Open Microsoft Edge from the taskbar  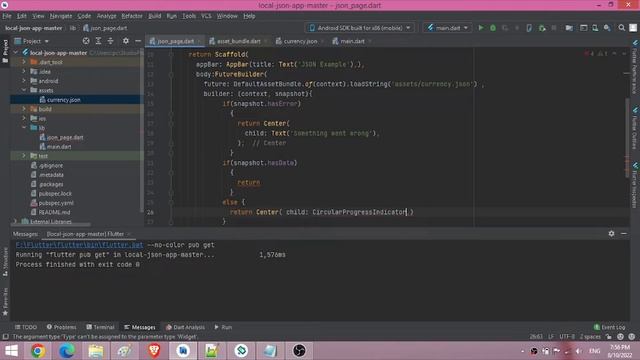point(67,351)
